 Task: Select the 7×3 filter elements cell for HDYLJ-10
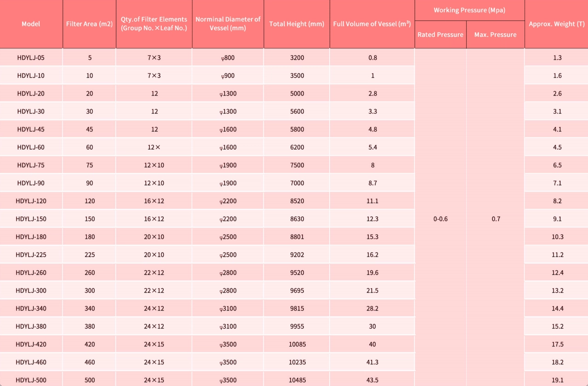coord(154,75)
